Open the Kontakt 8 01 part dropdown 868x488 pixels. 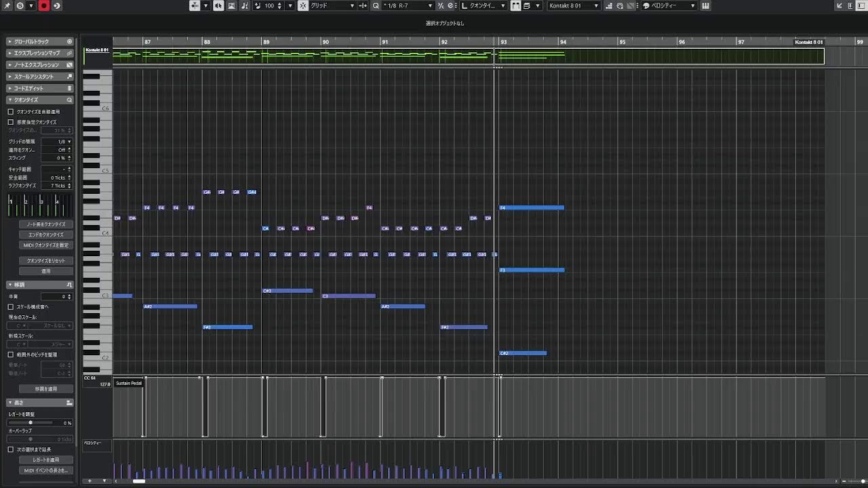point(574,5)
